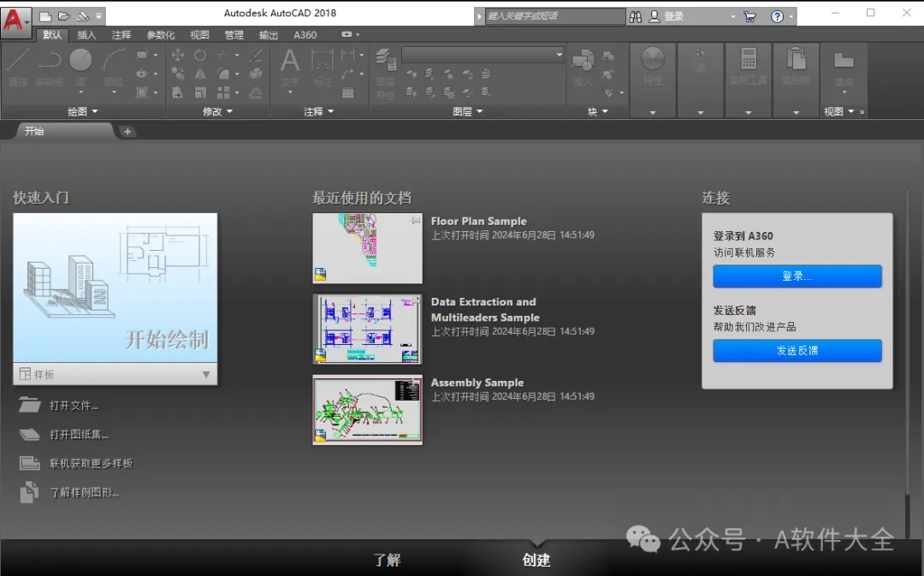Click the 联机获取更多样板 link
This screenshot has width=924, height=576.
[x=92, y=463]
